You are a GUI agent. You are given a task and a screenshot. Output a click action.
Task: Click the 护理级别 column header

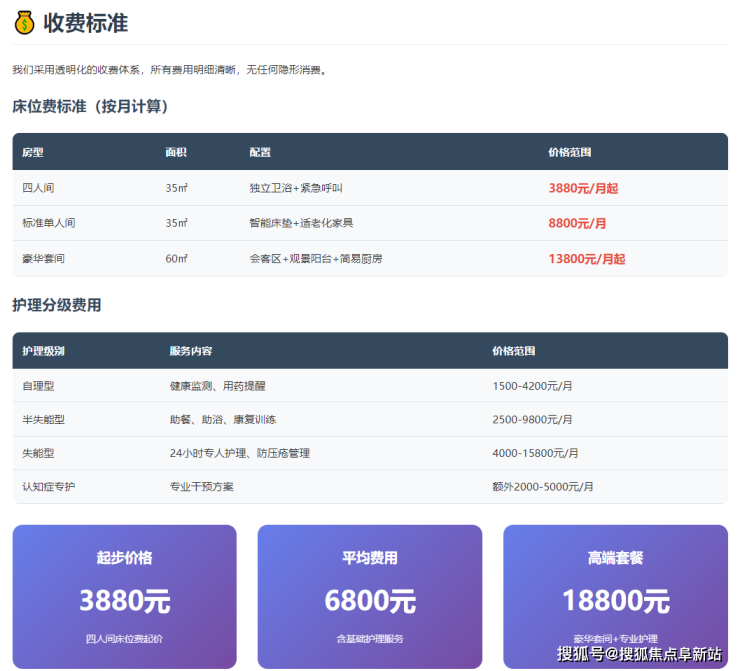(x=43, y=351)
